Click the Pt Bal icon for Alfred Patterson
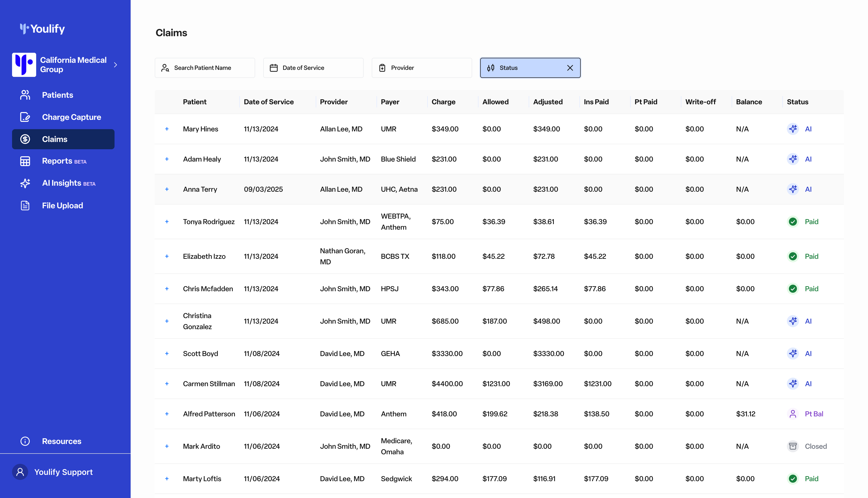Image resolution: width=868 pixels, height=498 pixels. pos(792,414)
